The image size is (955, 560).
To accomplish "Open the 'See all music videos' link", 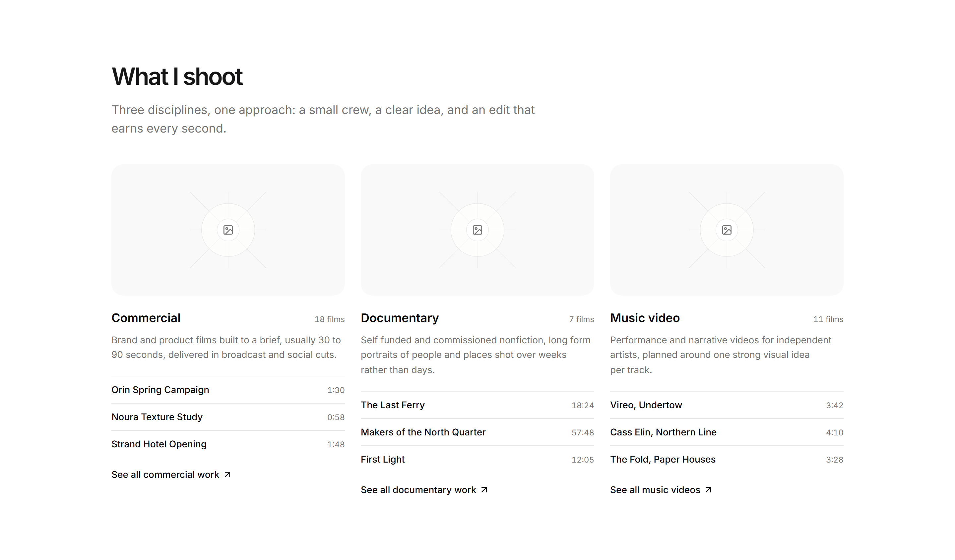I will (x=661, y=489).
